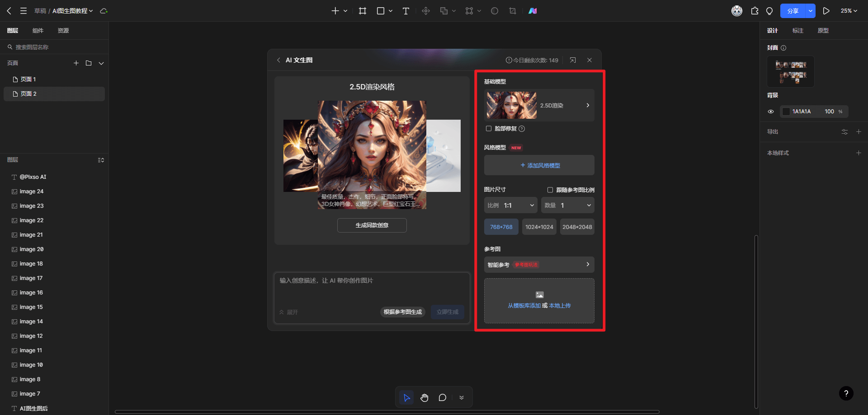Viewport: 868px width, 415px height.
Task: Go back using the top-left arrow
Action: coord(9,11)
